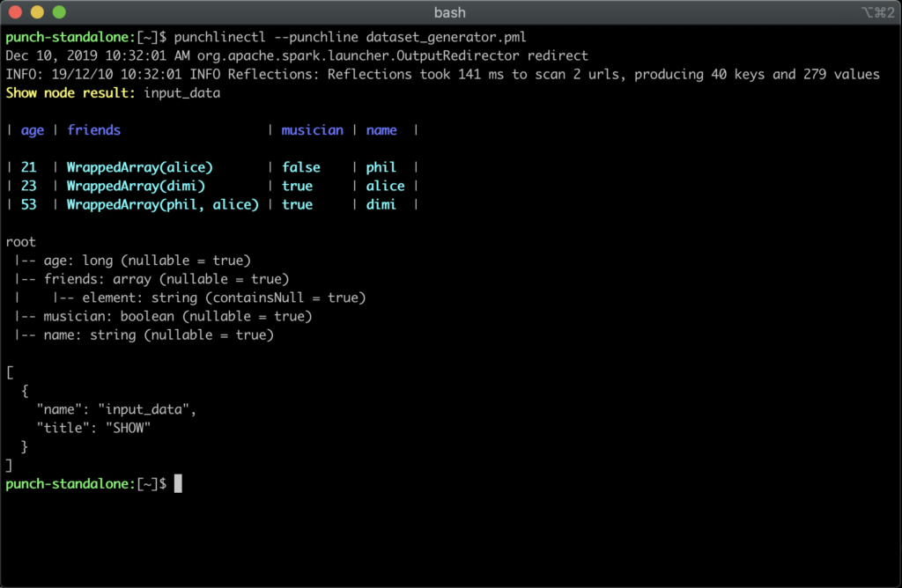Click 'true' musician value in dimi row

pyautogui.click(x=297, y=204)
